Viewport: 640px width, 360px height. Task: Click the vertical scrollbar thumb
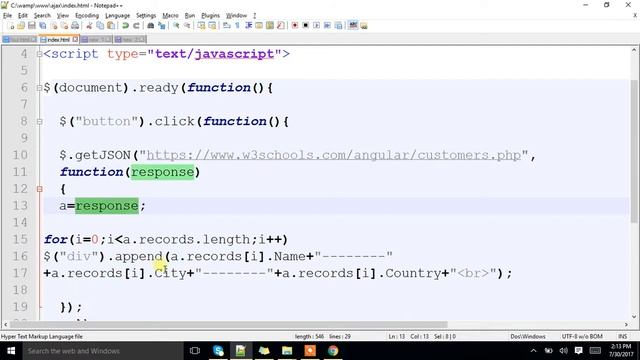633,151
